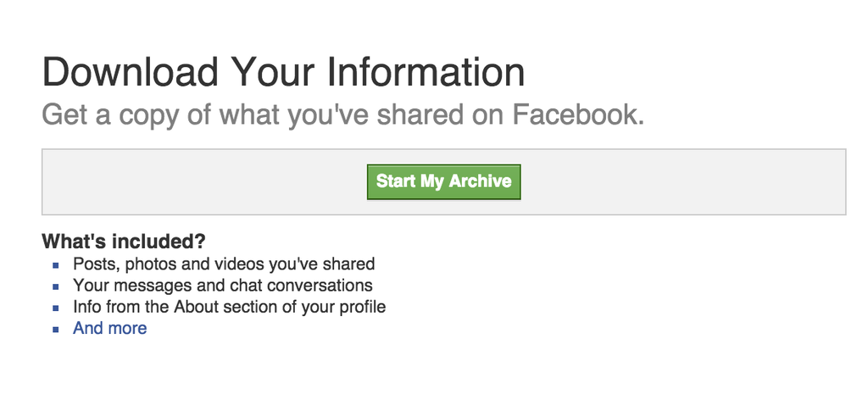Select the Info from the About section item
The image size is (868, 411).
[x=229, y=307]
